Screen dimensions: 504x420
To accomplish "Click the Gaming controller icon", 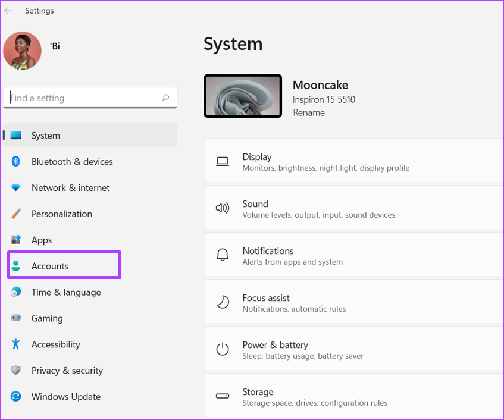I will 15,318.
